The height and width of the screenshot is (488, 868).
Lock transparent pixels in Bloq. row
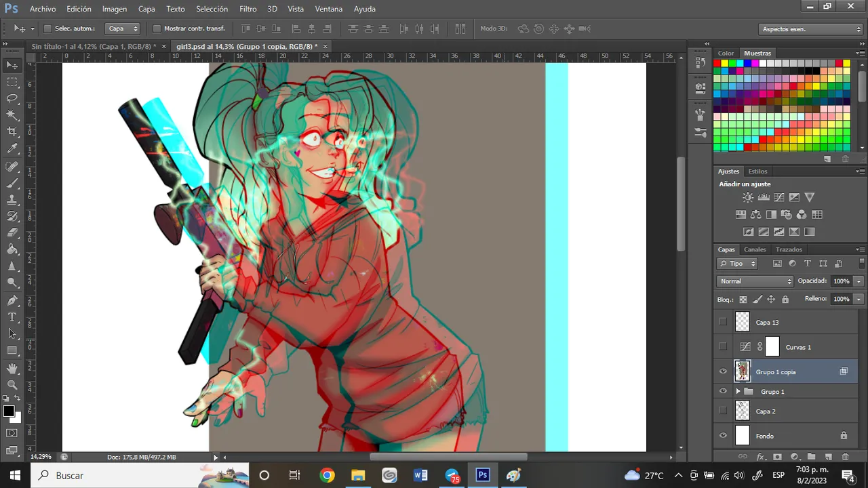[743, 299]
